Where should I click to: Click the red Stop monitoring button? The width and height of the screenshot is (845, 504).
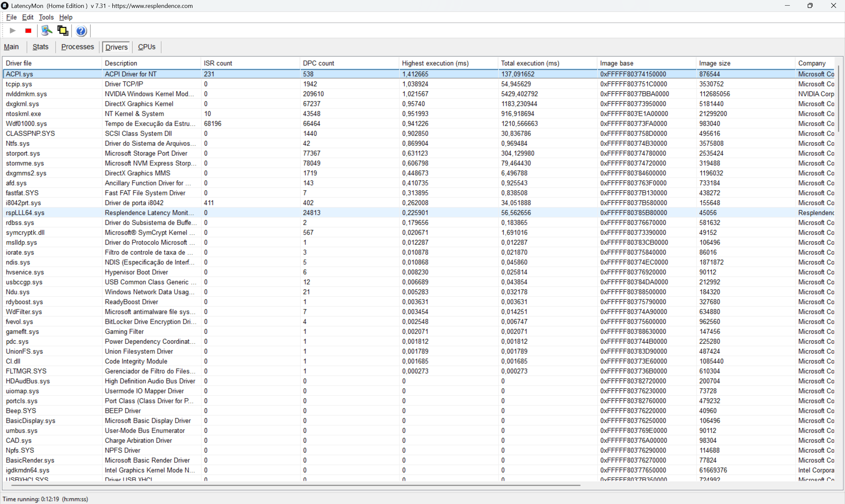coord(28,31)
